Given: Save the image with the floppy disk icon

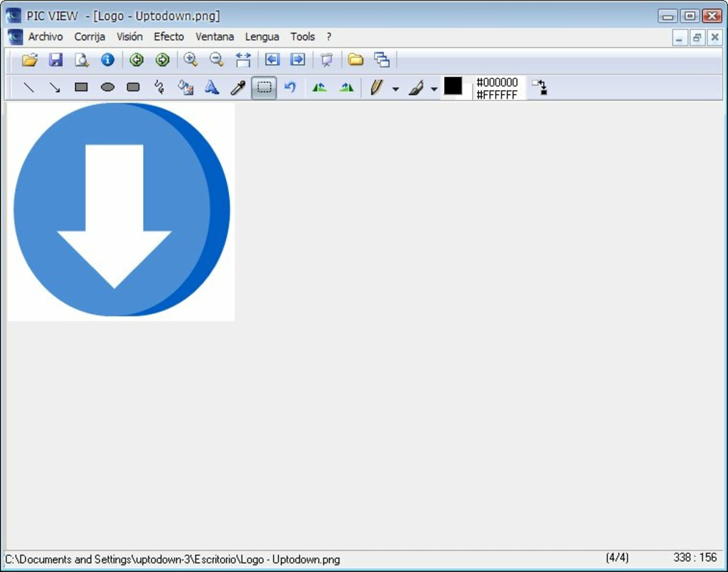Looking at the screenshot, I should click(56, 60).
